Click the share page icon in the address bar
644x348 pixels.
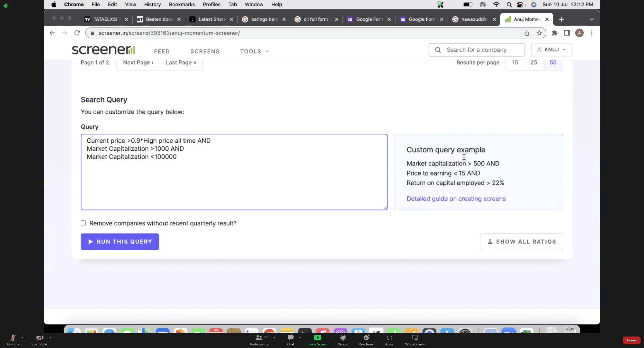527,33
